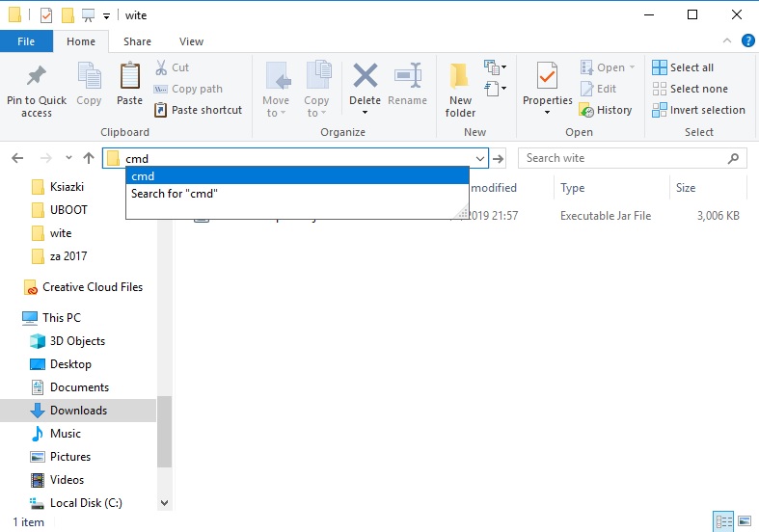
Task: Click Invert selection
Action: pyautogui.click(x=698, y=110)
